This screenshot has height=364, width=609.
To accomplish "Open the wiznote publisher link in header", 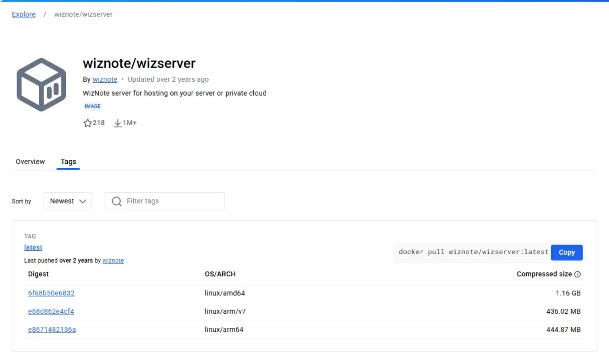I will click(105, 79).
